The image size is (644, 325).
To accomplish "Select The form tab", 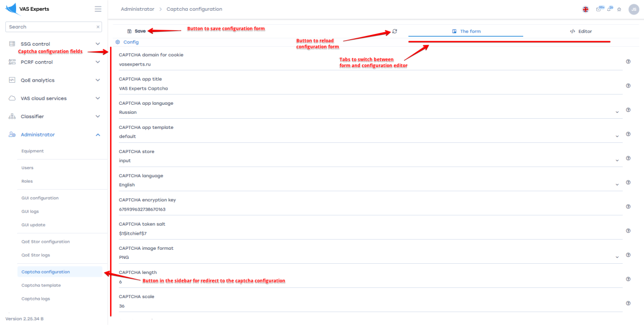I will pyautogui.click(x=466, y=31).
